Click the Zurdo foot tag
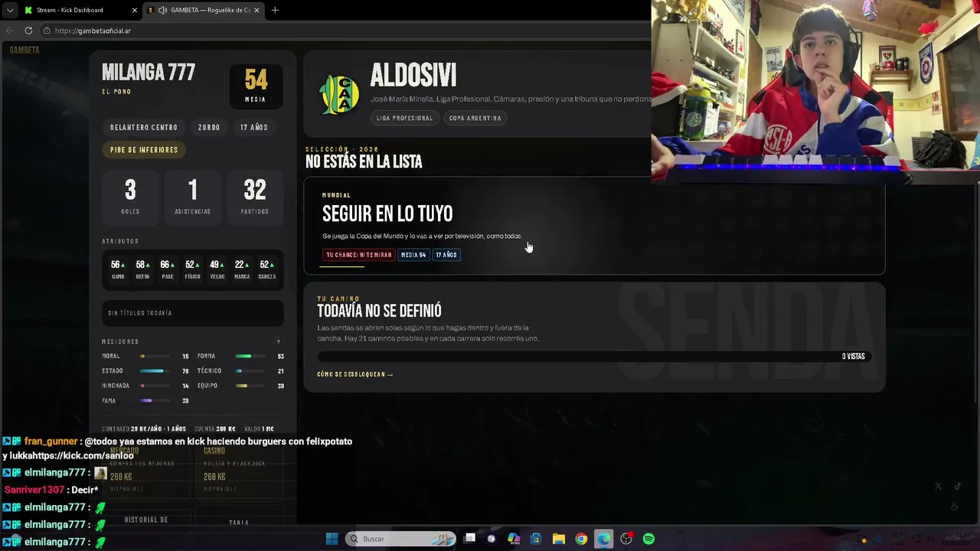 (209, 127)
